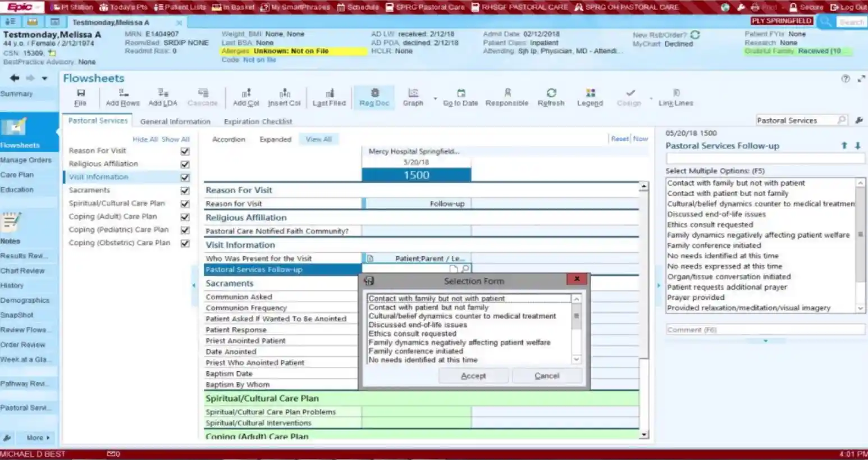Click the Hide All link
The width and height of the screenshot is (868, 460).
pos(144,139)
